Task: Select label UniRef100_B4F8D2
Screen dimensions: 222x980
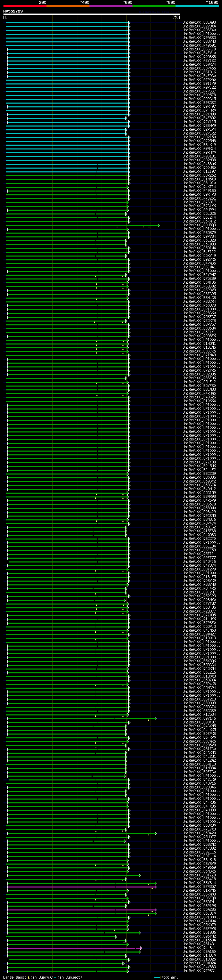Action: (x=199, y=118)
